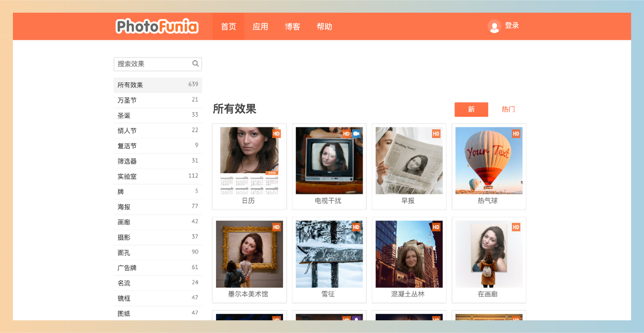Select the 新 sorting option
The height and width of the screenshot is (333, 644).
coord(471,109)
